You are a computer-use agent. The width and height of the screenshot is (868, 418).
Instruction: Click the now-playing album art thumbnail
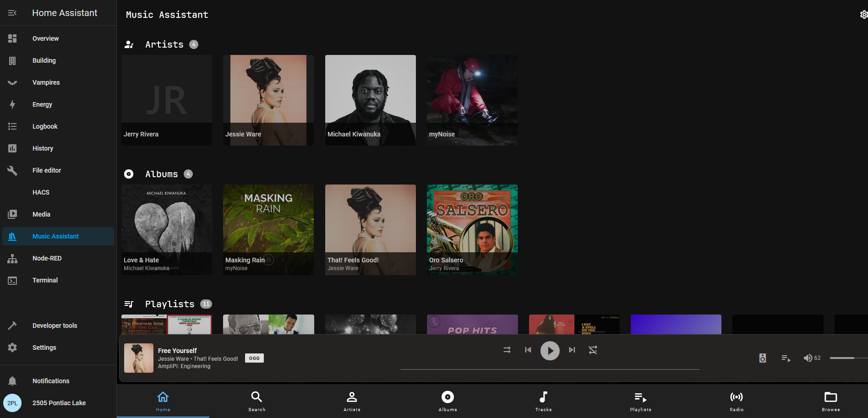139,358
